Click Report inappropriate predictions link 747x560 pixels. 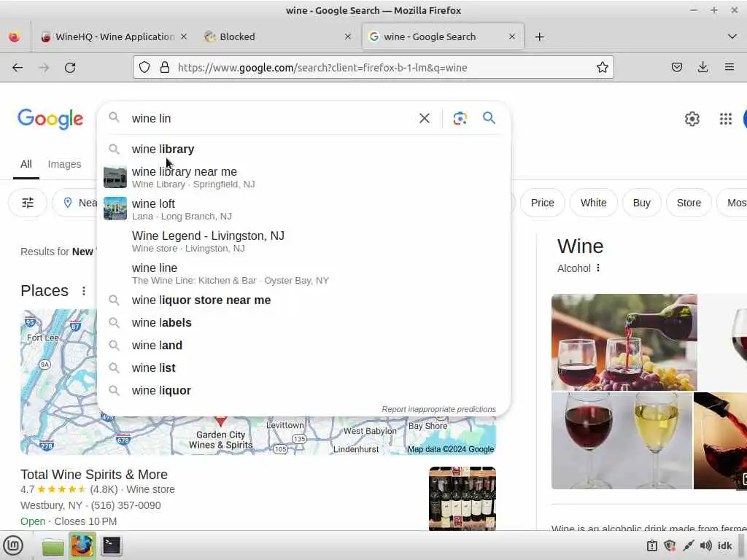point(438,409)
